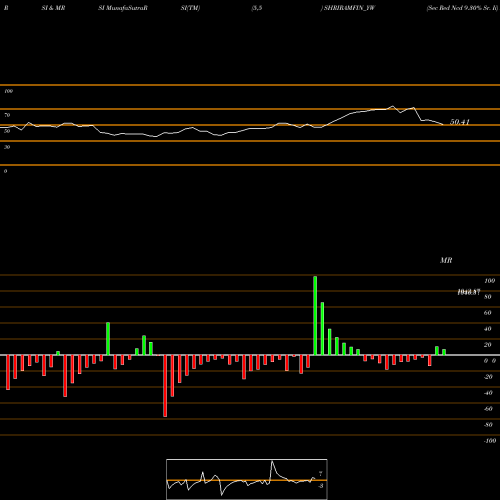This screenshot has width=500, height=500.
Task: Open the mini overview chart thumbnail
Action: click(247, 479)
